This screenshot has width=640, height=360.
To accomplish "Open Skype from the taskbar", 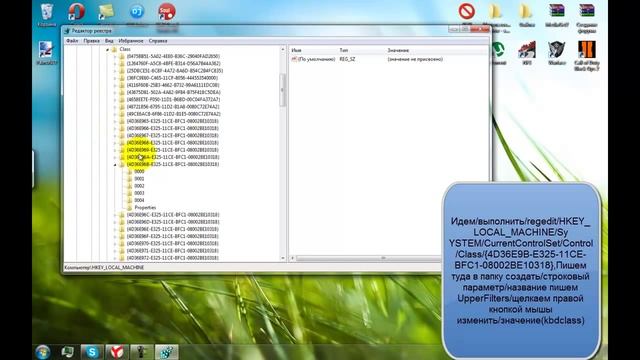I will pos(92,352).
